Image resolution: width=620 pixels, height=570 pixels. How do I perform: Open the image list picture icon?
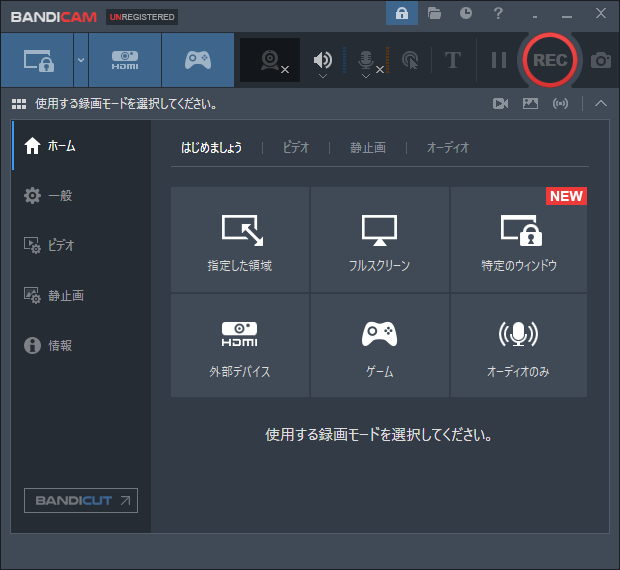530,104
